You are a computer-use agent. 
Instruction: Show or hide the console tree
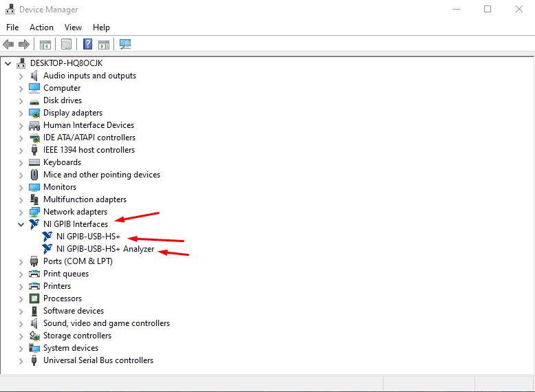[45, 44]
